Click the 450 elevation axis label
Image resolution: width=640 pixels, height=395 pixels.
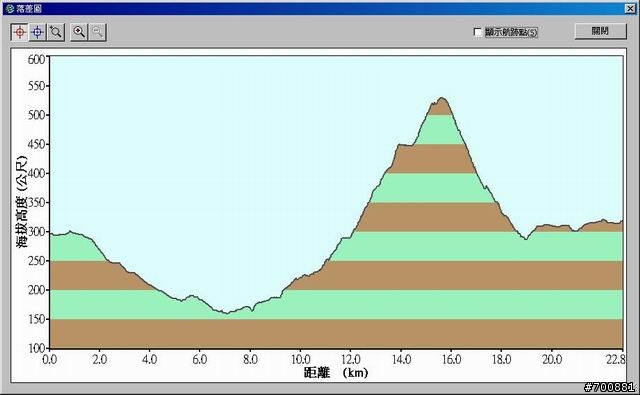(x=36, y=144)
